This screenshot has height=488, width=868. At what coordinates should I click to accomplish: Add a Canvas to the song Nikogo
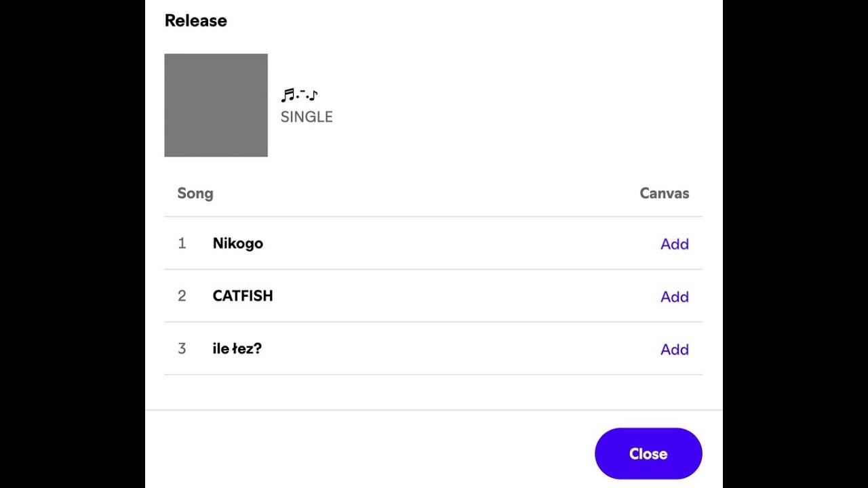tap(674, 244)
